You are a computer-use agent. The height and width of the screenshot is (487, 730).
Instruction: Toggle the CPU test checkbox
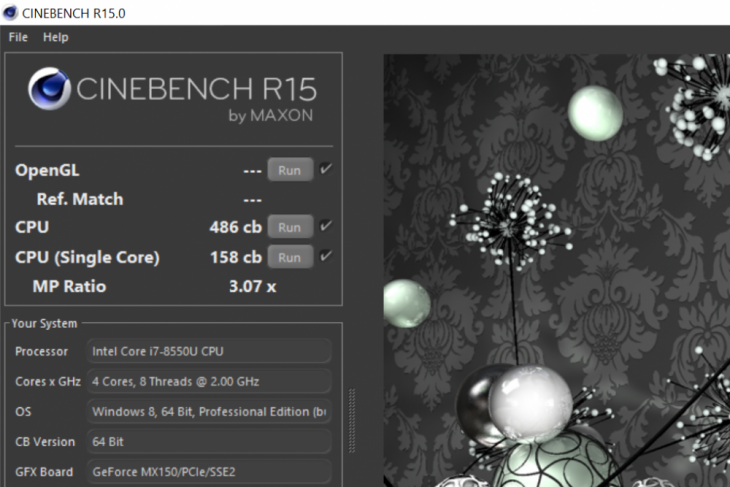(326, 226)
